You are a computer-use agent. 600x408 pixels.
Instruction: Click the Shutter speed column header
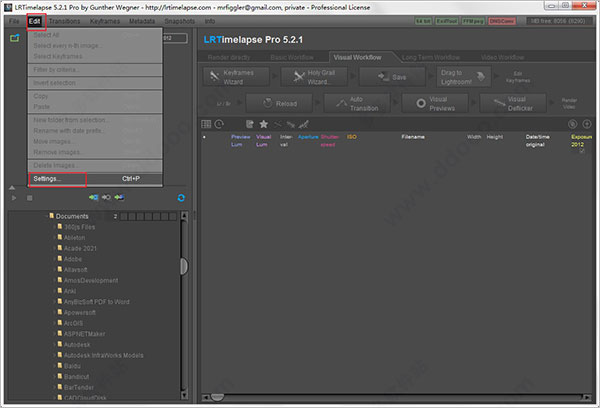tap(329, 140)
